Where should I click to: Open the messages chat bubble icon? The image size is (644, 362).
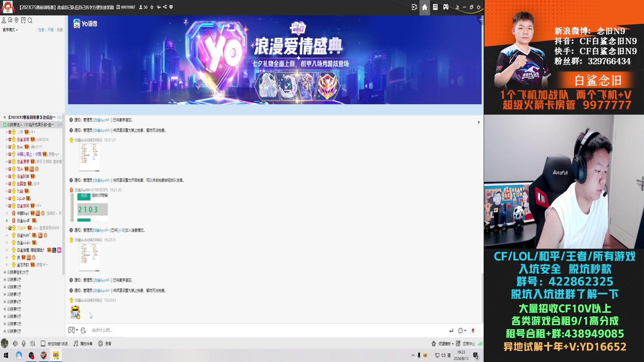pyautogui.click(x=10, y=20)
